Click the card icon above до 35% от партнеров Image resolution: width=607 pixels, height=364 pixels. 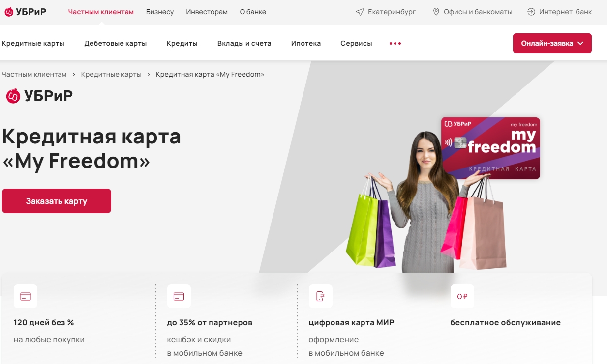point(179,296)
